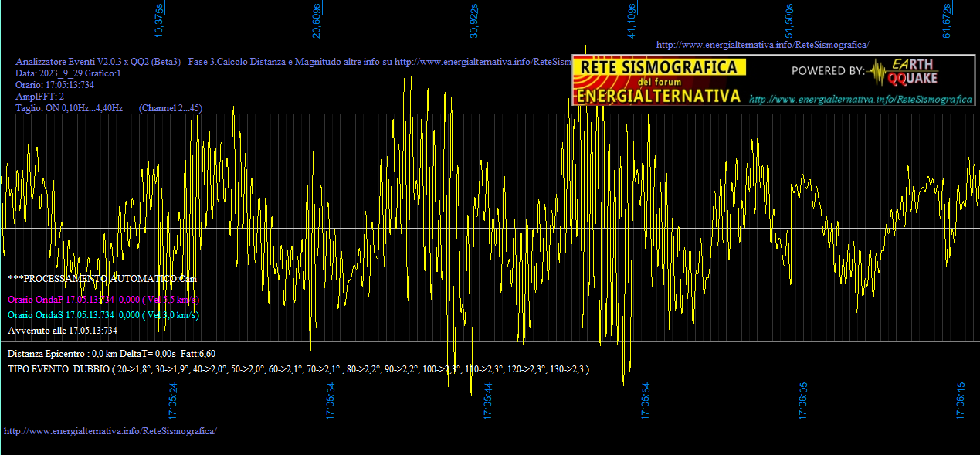Click the 17:05:24 time marker
This screenshot has width=980, height=455.
pyautogui.click(x=174, y=401)
